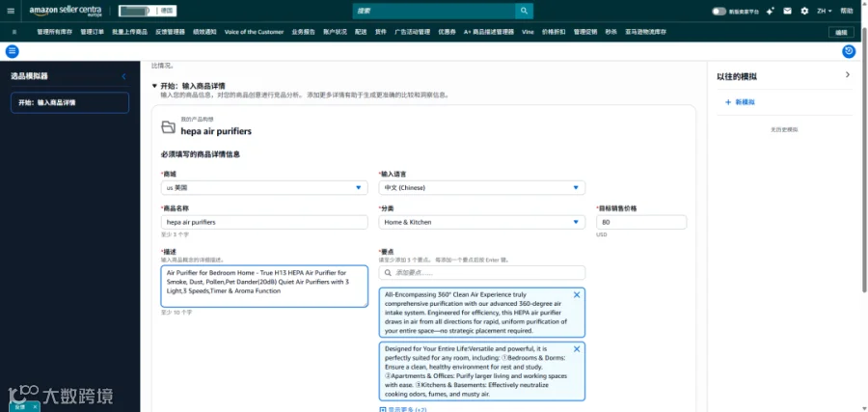Open 优惠券 menu item
This screenshot has height=412, width=868.
pyautogui.click(x=448, y=32)
